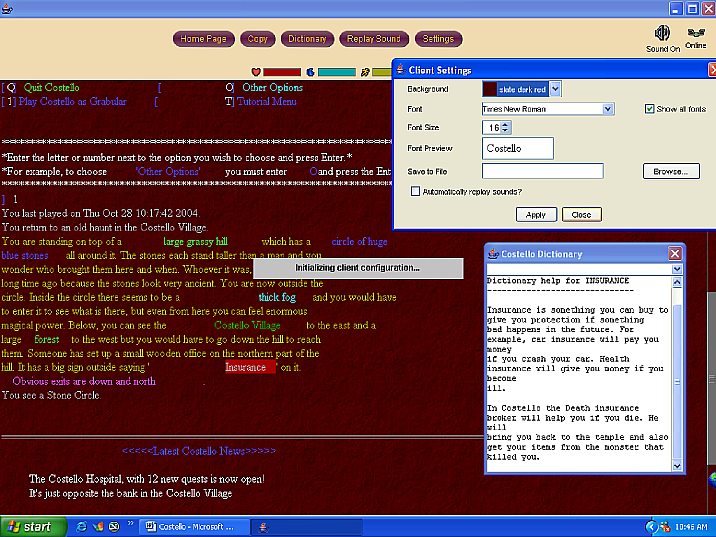716x537 pixels.
Task: Click the Costello Dictionary title bar icon
Action: coord(493,254)
